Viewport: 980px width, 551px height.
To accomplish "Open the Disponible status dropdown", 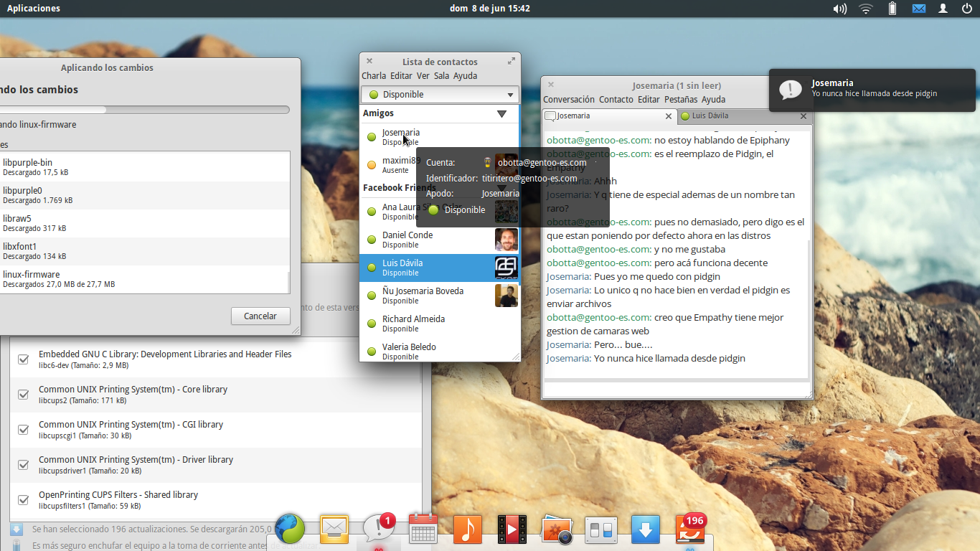I will click(x=440, y=95).
